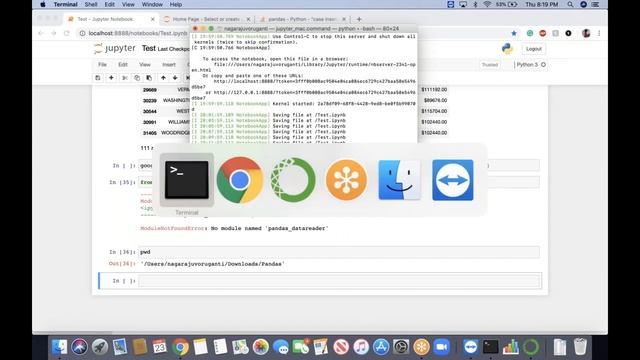Open Numbers chart icon in the dock
The height and width of the screenshot is (360, 640).
click(511, 347)
